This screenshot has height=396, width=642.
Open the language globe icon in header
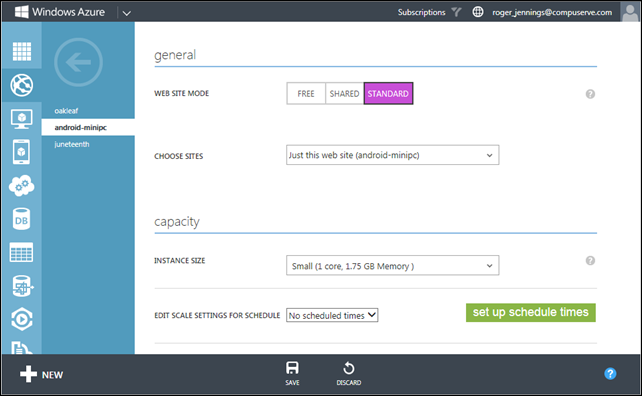coord(478,12)
